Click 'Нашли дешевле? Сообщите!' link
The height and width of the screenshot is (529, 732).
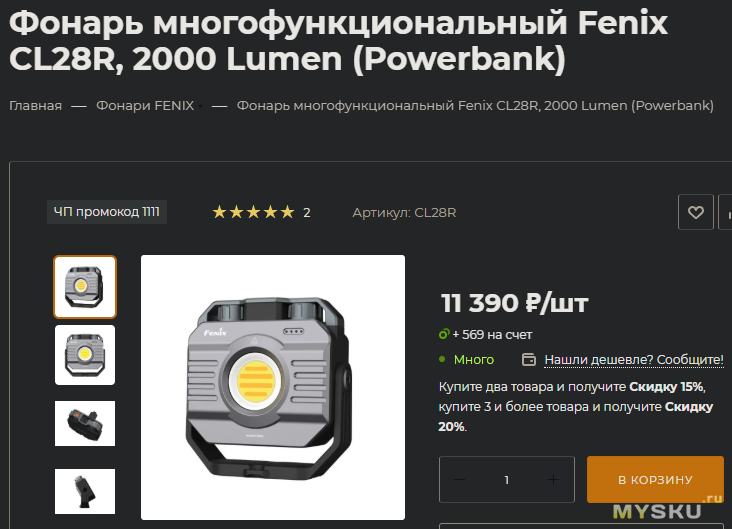pos(633,360)
